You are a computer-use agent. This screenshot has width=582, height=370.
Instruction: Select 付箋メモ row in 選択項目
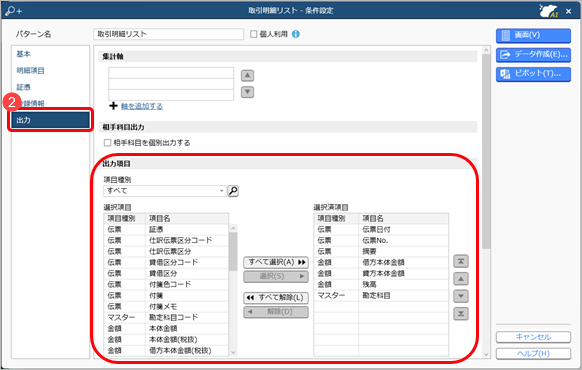pyautogui.click(x=166, y=307)
